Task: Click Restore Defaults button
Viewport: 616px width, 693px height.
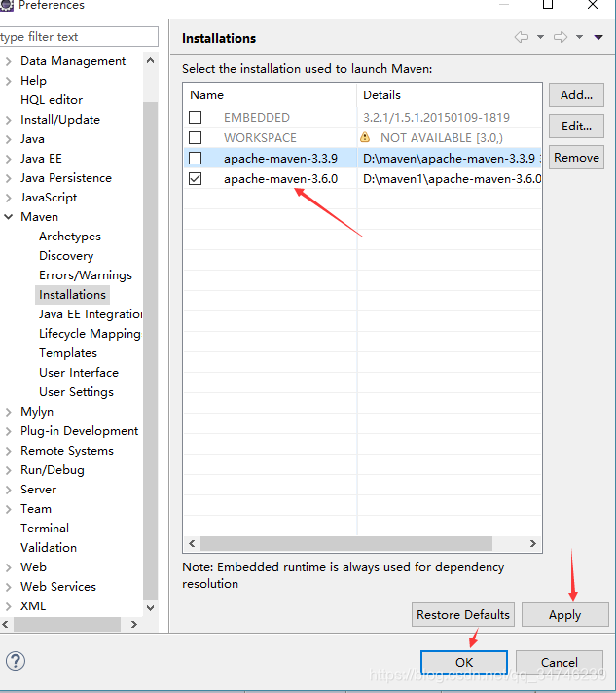Action: coord(463,615)
